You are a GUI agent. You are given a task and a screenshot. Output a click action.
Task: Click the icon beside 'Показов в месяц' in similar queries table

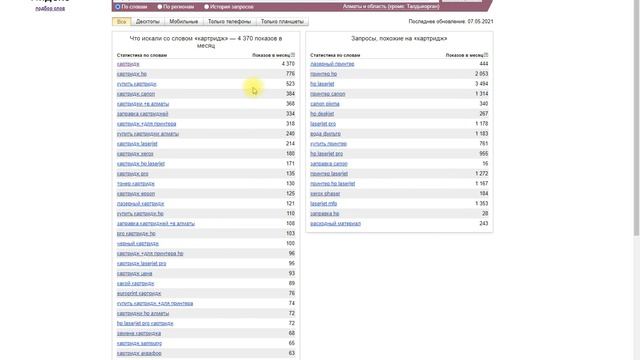[486, 55]
